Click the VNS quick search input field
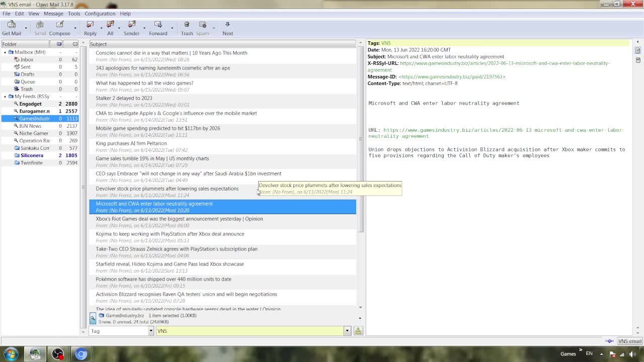 pos(250,331)
